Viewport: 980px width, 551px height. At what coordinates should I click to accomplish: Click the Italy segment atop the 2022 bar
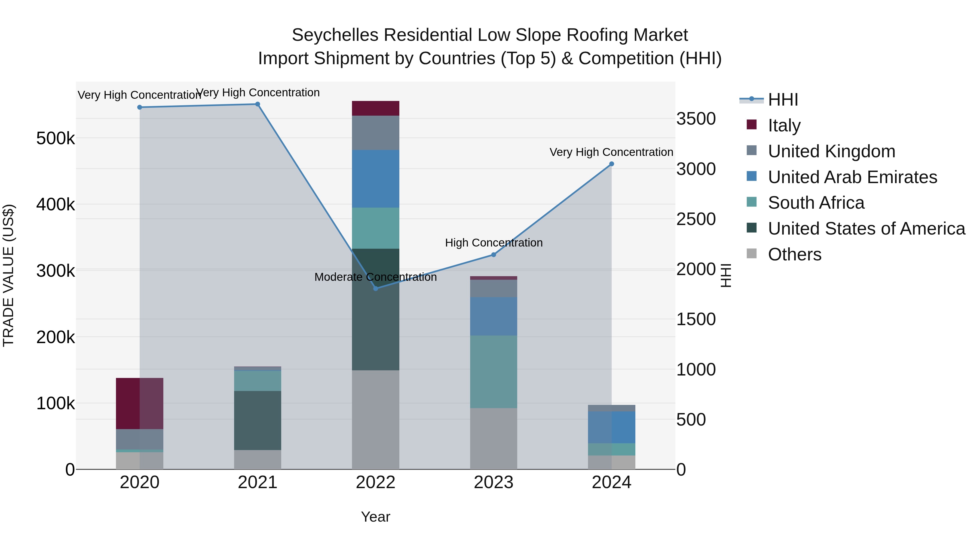(x=375, y=108)
